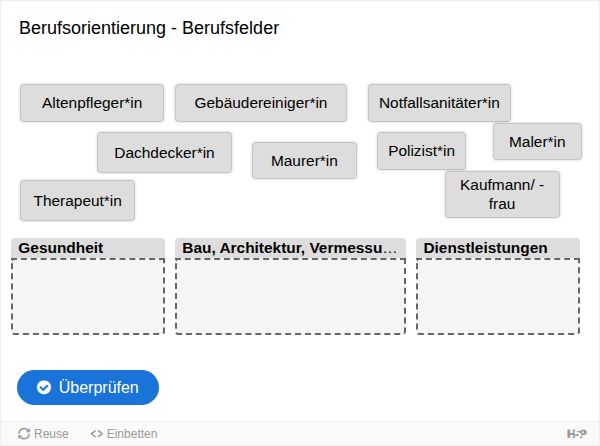The height and width of the screenshot is (446, 600).
Task: Click the Berufsorientierung - Berufsfelder title
Action: (149, 28)
